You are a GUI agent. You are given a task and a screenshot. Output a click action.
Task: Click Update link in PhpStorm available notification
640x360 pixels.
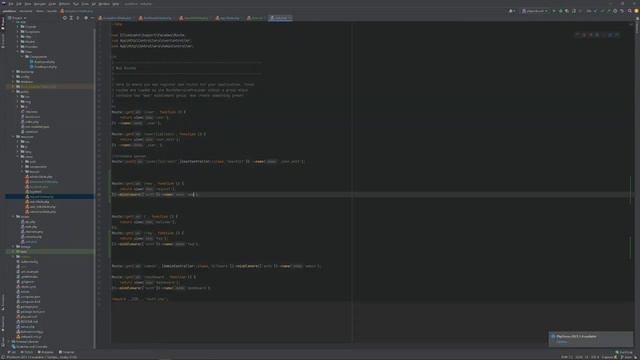pyautogui.click(x=562, y=342)
